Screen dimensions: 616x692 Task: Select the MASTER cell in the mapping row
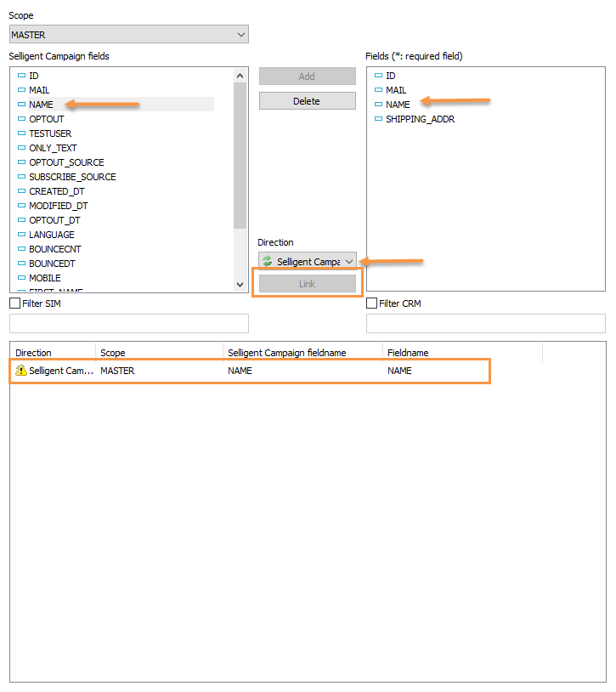pyautogui.click(x=117, y=371)
